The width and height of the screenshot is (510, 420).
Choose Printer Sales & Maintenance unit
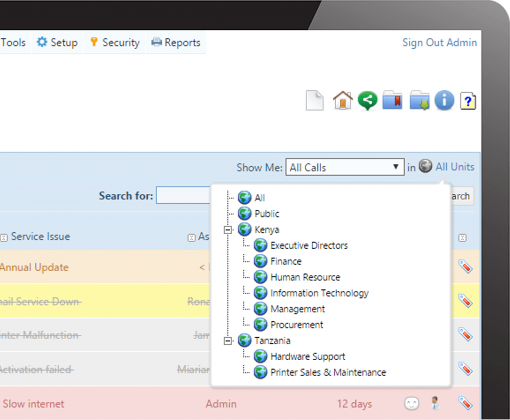328,373
